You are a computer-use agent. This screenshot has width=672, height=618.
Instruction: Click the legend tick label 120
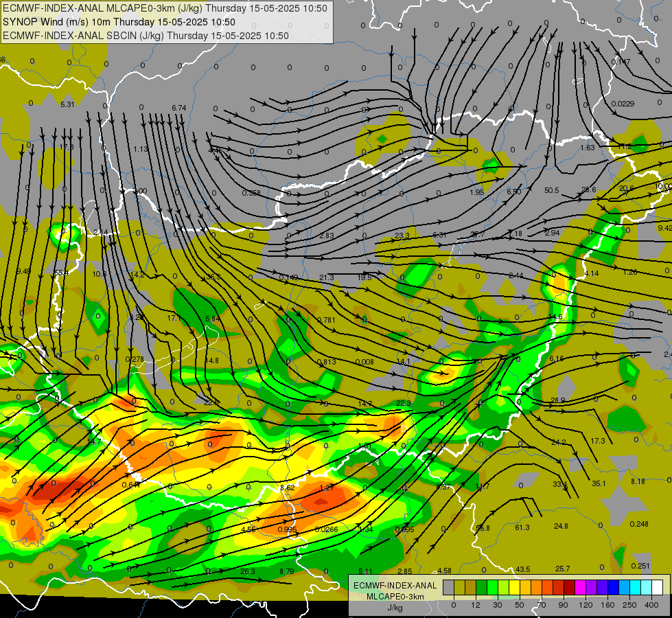point(586,605)
